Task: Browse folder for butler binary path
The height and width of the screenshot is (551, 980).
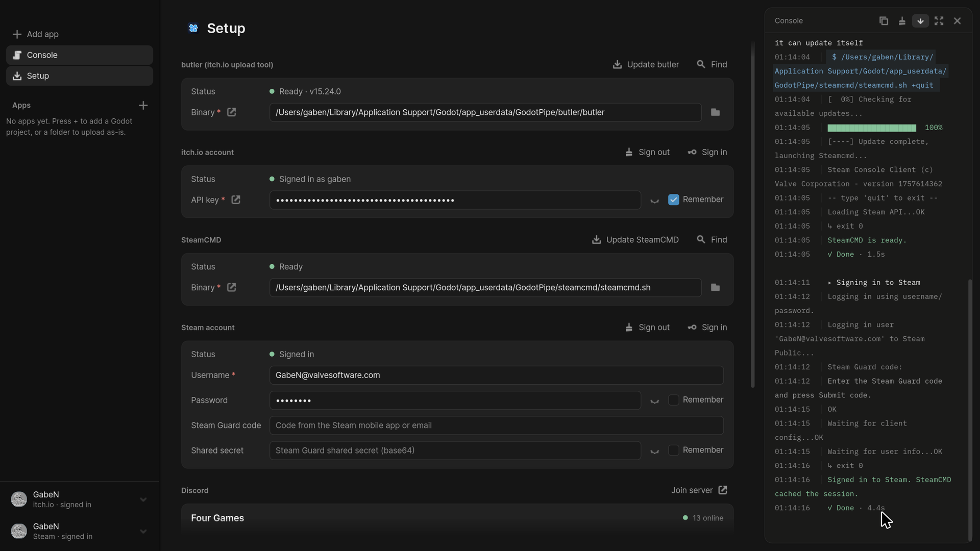Action: pos(715,112)
